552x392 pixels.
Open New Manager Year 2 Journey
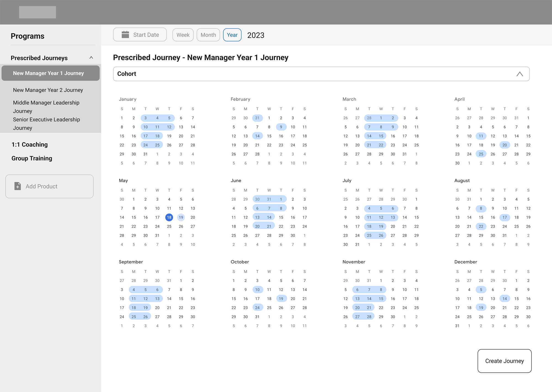coord(48,90)
